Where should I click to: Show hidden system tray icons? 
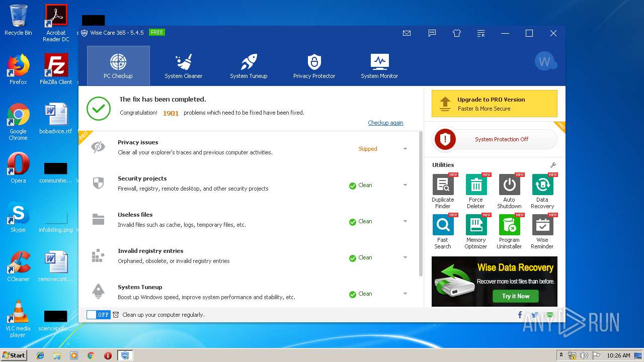[561, 355]
